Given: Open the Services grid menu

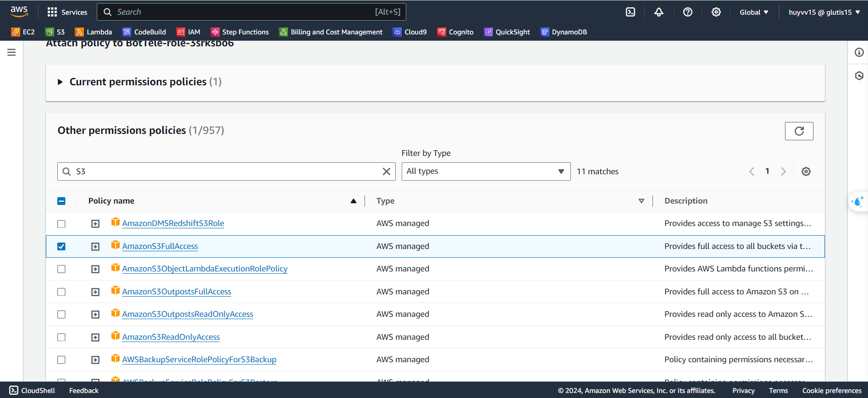Looking at the screenshot, I should [x=67, y=12].
